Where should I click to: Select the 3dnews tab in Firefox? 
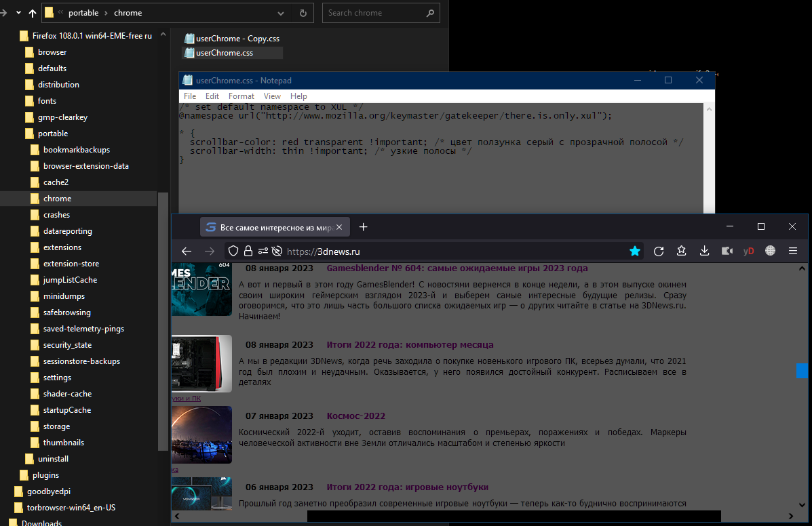pos(275,227)
